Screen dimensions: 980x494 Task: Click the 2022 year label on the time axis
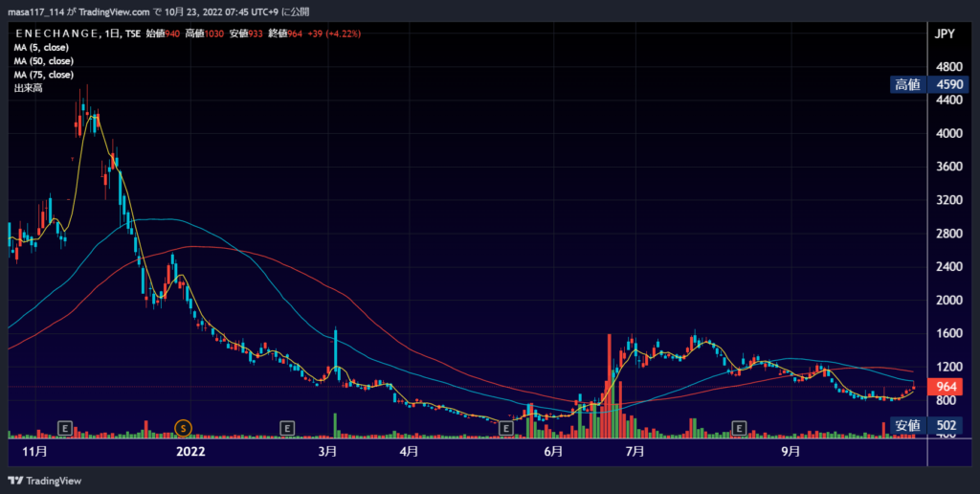click(190, 452)
